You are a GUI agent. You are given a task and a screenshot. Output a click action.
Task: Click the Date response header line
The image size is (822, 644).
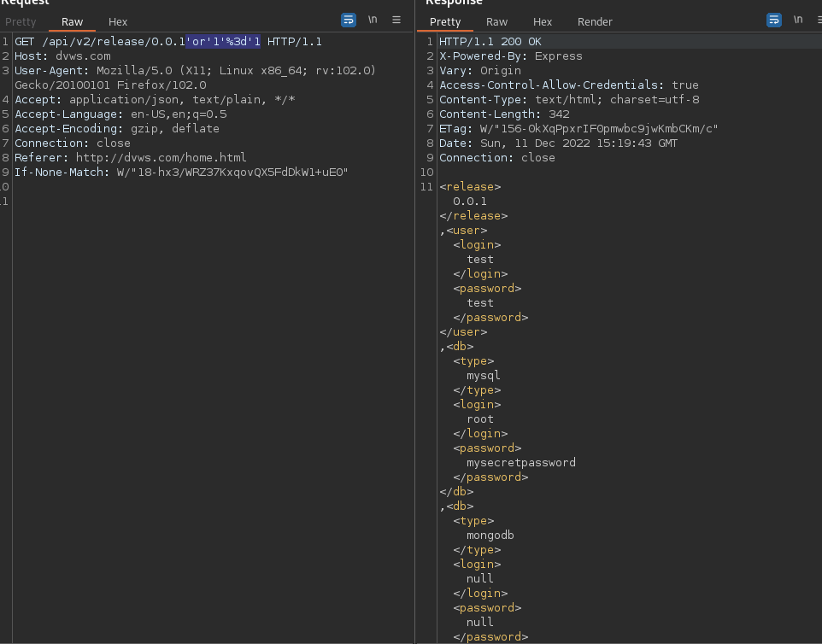558,143
